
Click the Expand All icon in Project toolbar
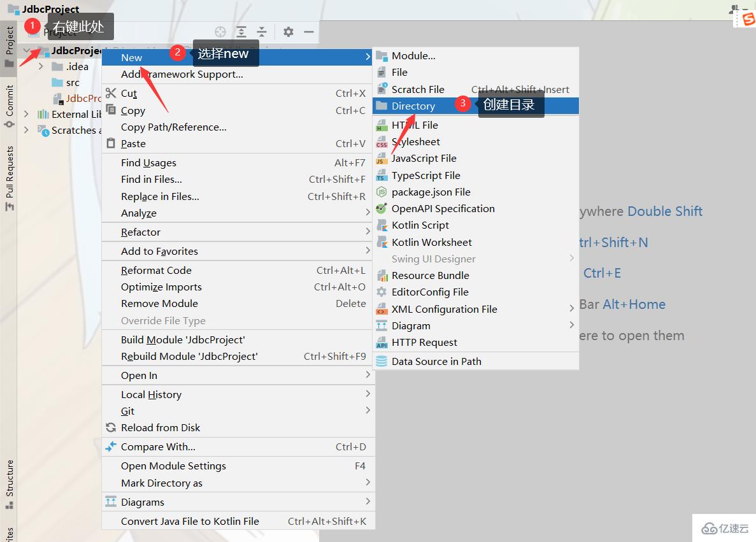[x=241, y=32]
